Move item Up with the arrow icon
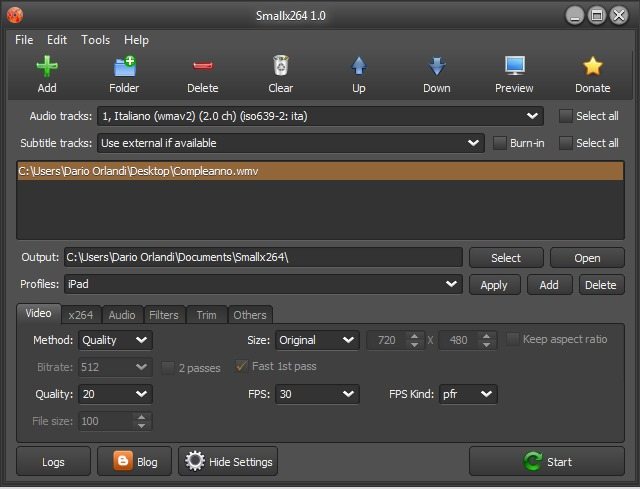The height and width of the screenshot is (489, 640). (358, 67)
